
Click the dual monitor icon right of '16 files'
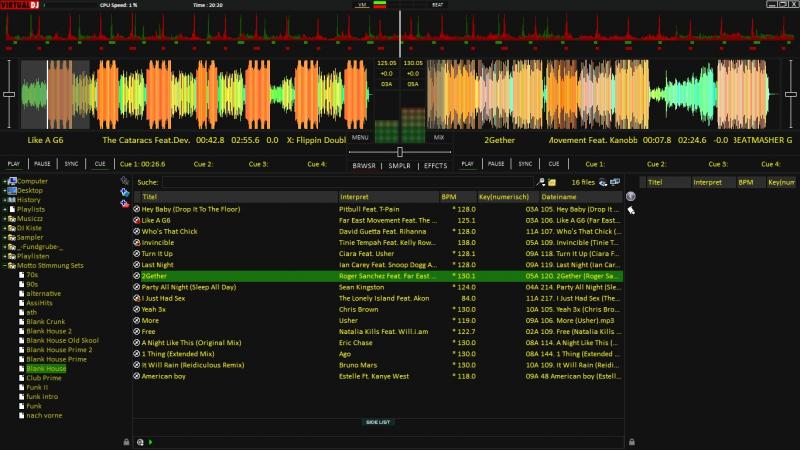click(615, 182)
